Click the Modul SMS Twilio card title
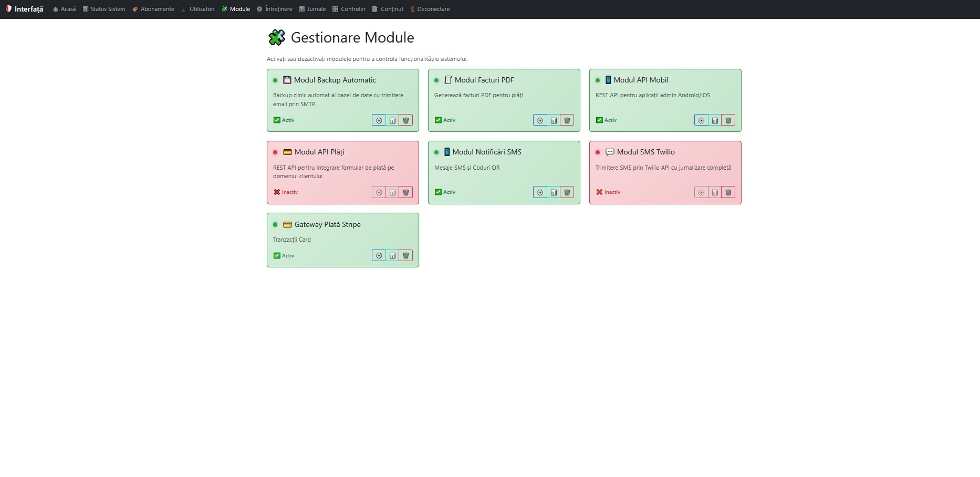The image size is (980, 477). (x=645, y=152)
